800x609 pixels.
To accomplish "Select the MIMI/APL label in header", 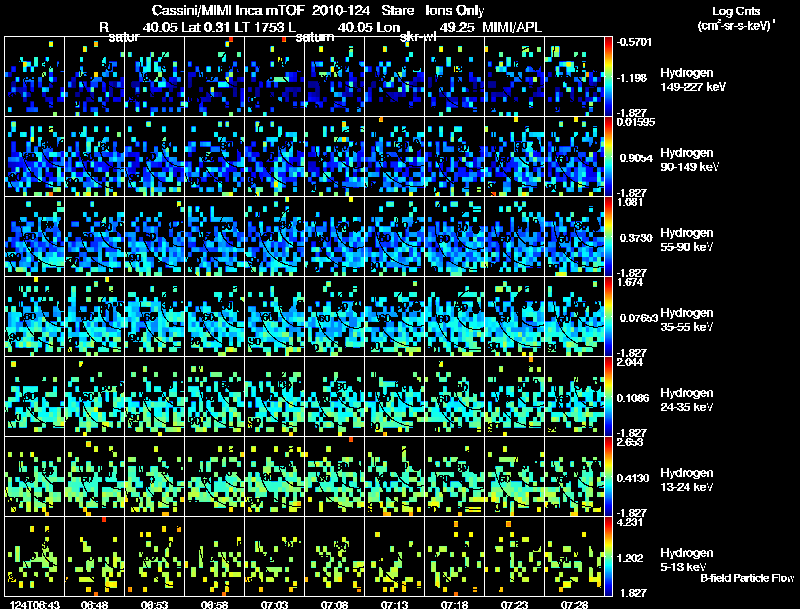I will [x=515, y=27].
